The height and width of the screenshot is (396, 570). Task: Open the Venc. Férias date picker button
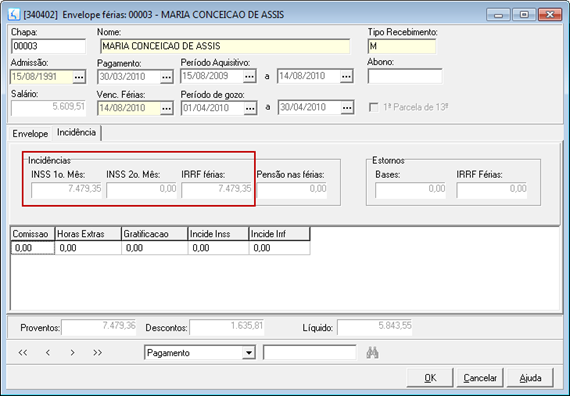(166, 108)
